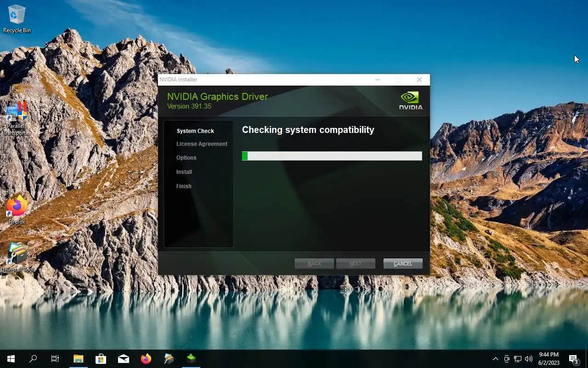Screen dimensions: 588x368
Task: Minimize the NVIDIA Installer window
Action: [378, 80]
